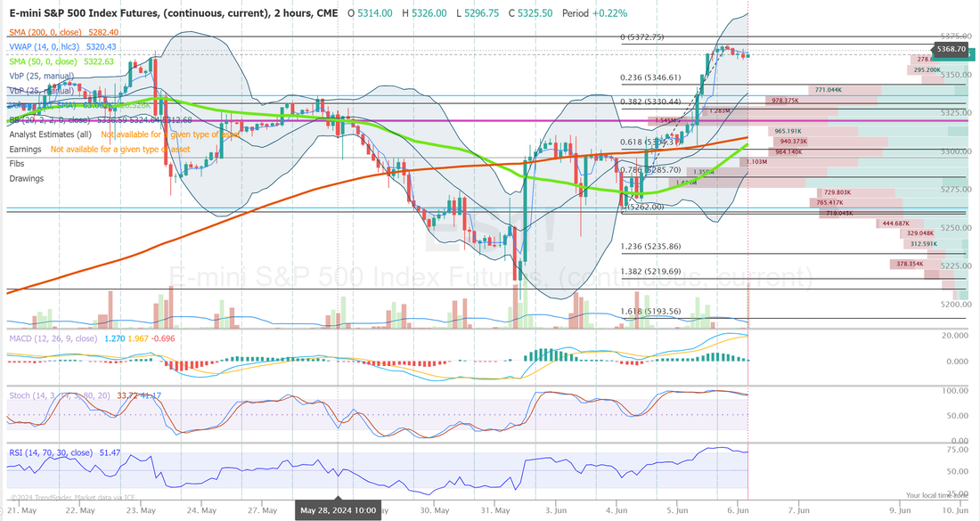Click the E-mini S&P 500 Index Futures chart title
The width and height of the screenshot is (980, 521).
(173, 13)
